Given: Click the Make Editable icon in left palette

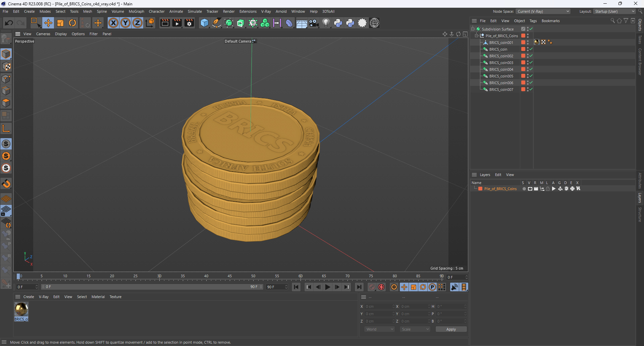Looking at the screenshot, I should click(6, 39).
